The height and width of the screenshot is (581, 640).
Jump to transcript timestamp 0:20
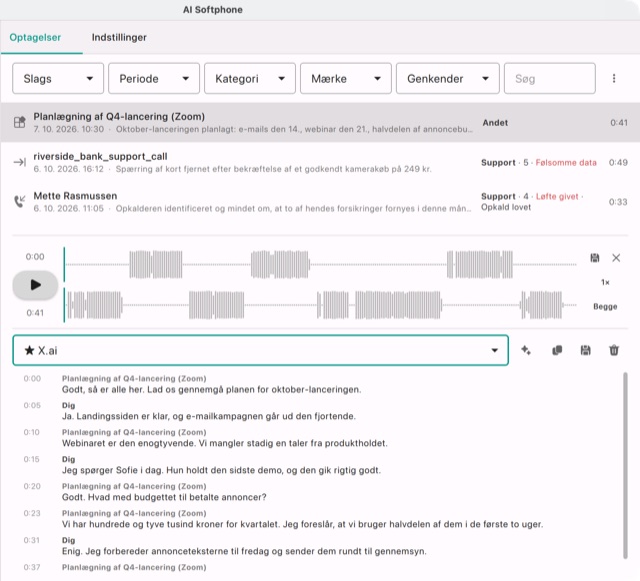32,486
